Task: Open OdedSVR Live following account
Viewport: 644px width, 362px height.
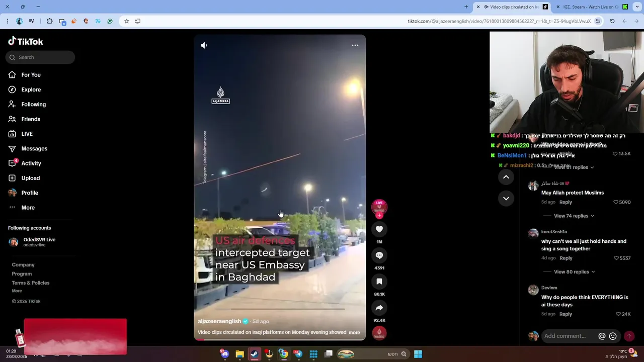Action: coord(32,242)
